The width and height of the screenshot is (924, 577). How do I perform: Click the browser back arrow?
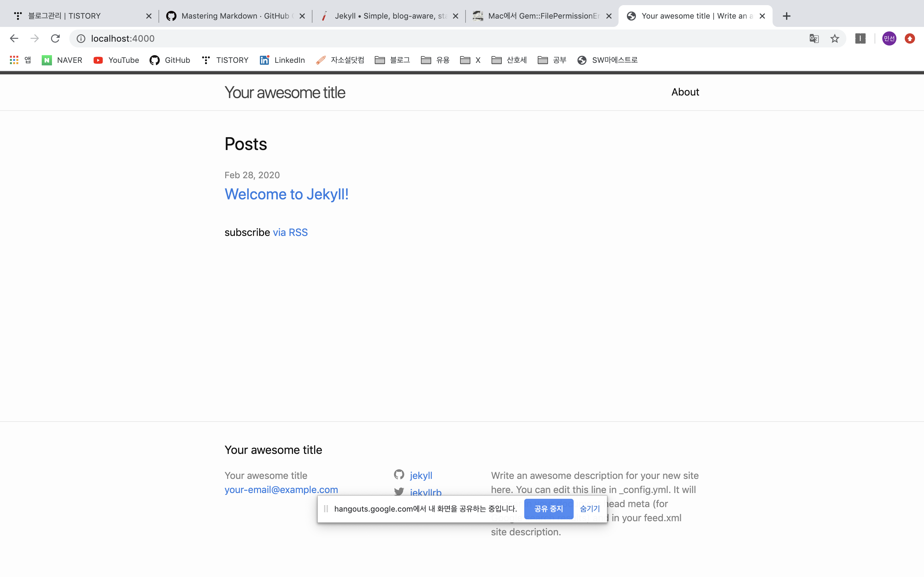pyautogui.click(x=14, y=38)
